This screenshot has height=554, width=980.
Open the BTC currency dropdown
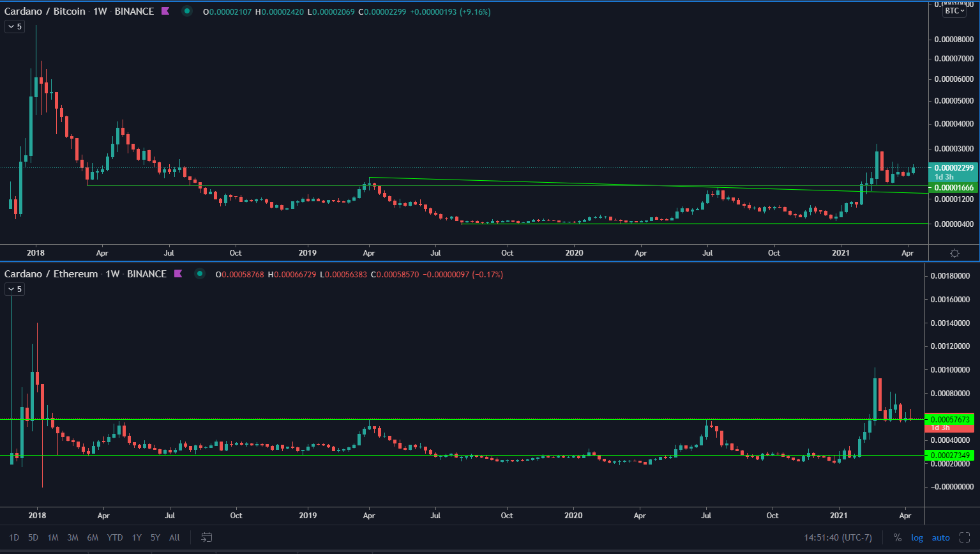955,11
